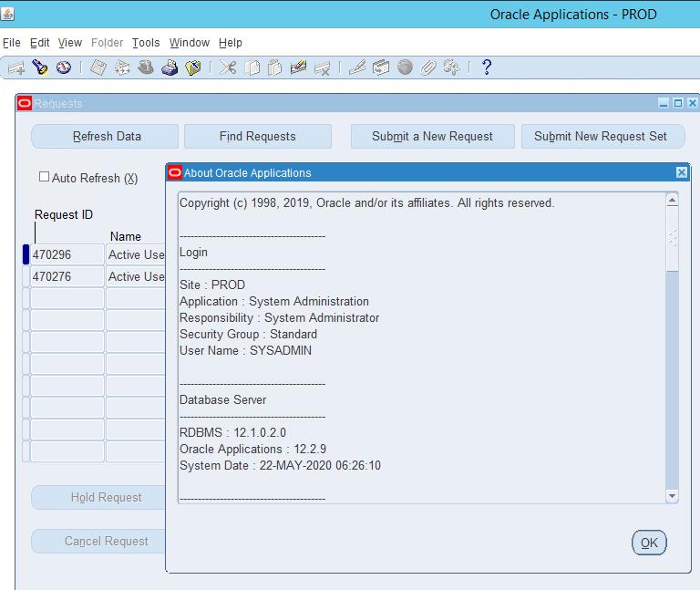Viewport: 700px width, 590px height.
Task: Maximize the Requests window
Action: [678, 103]
